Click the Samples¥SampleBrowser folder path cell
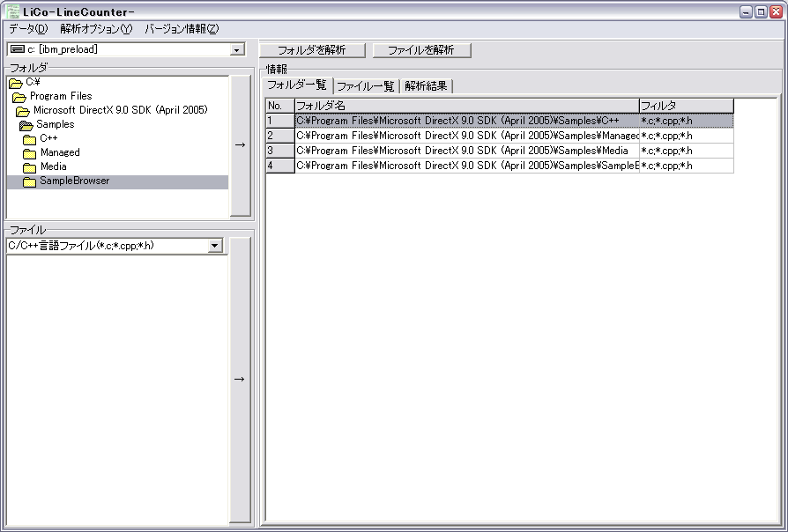 click(467, 166)
